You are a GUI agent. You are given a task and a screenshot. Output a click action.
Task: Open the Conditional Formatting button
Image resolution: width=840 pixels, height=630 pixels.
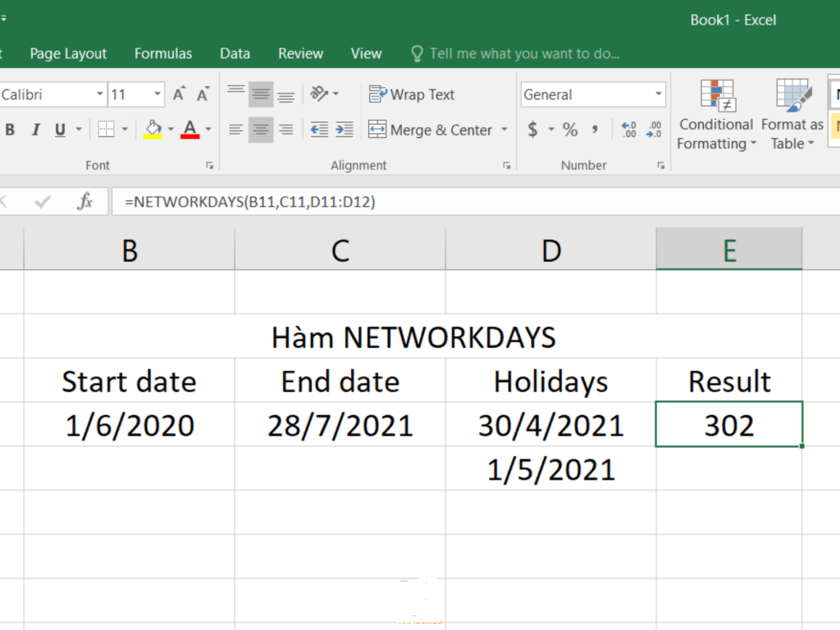click(x=715, y=115)
